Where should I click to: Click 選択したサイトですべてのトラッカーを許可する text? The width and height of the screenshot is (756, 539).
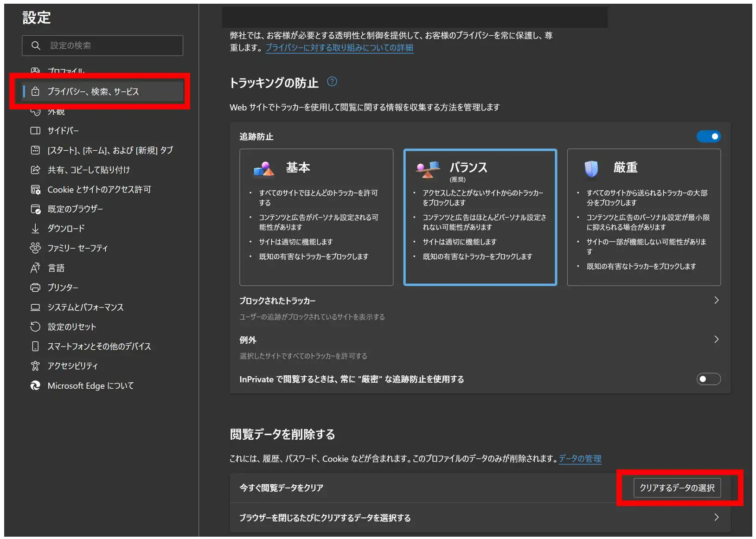tap(303, 356)
